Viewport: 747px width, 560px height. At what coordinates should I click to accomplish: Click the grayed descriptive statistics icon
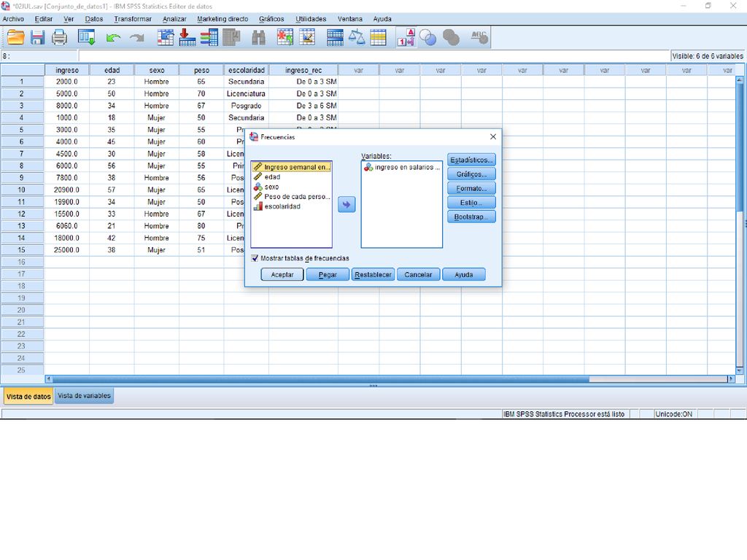231,37
